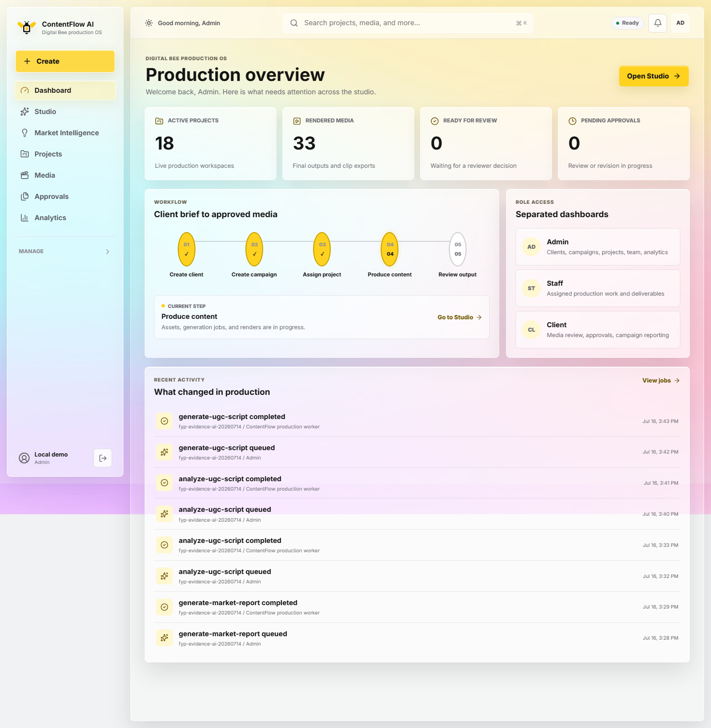Click the 'Good morning, Admin' greeting
Viewport: 711px width, 728px height.
click(x=189, y=23)
